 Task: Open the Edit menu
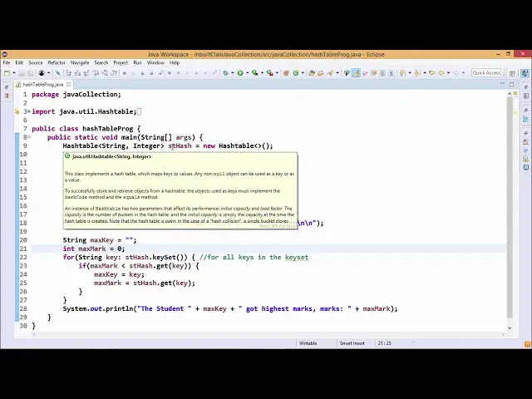coord(19,63)
